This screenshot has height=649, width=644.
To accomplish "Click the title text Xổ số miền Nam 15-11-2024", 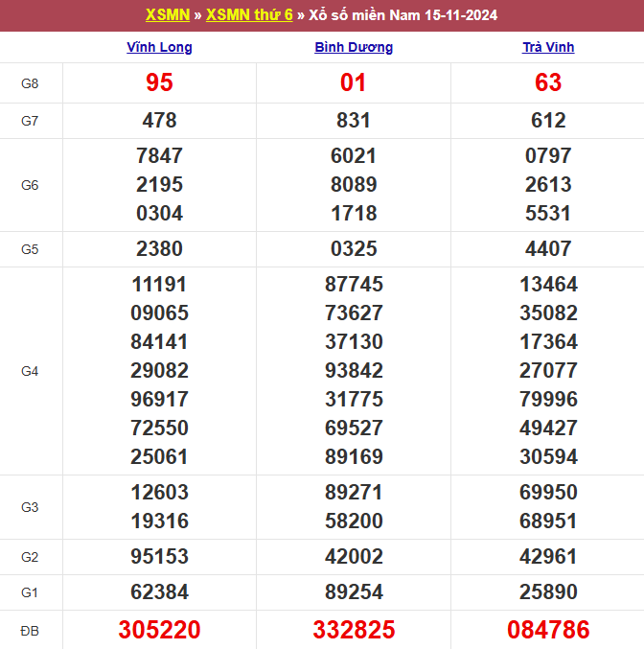I will click(x=403, y=15).
